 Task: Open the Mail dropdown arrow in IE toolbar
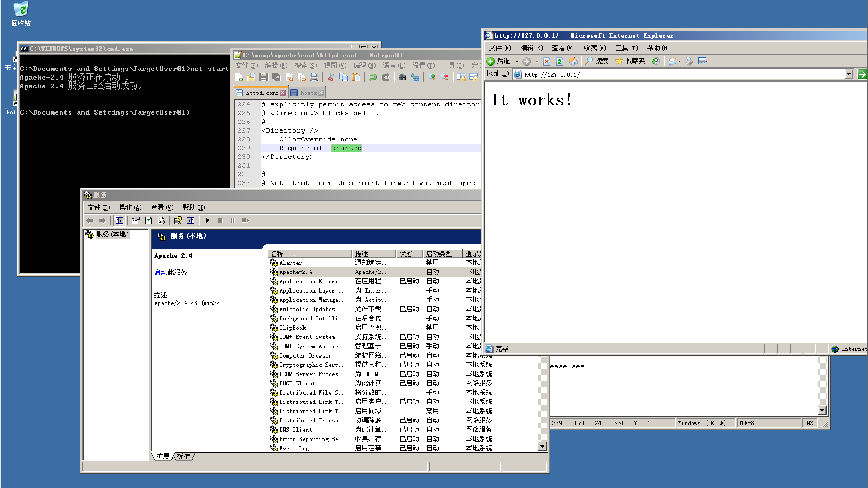coord(679,61)
